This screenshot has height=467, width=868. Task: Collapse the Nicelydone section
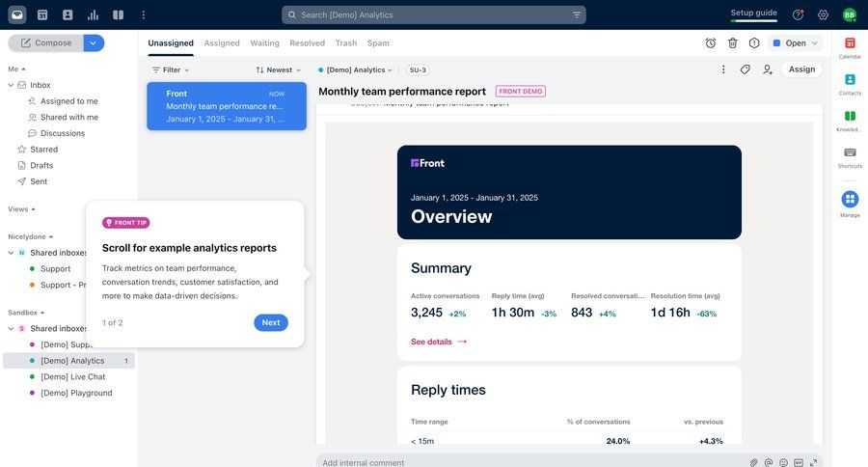[31, 237]
